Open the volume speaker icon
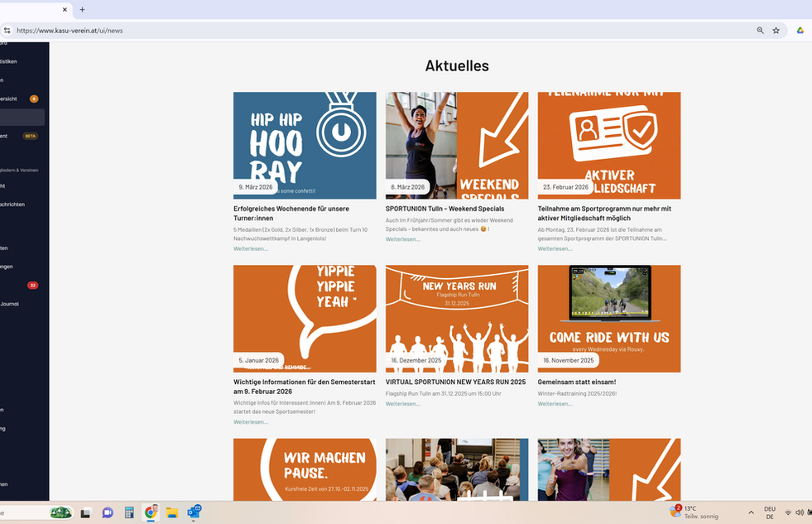The width and height of the screenshot is (812, 524). (799, 512)
